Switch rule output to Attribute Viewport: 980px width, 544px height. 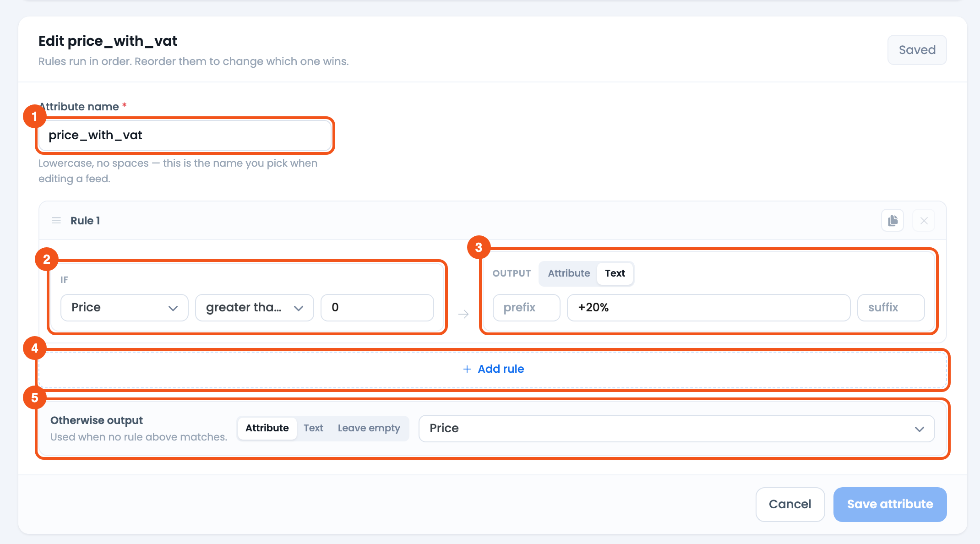(569, 273)
